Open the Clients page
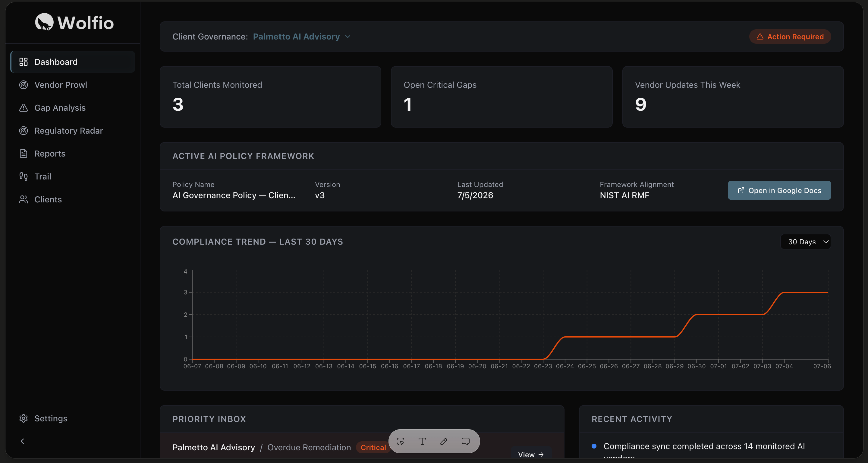 coord(72,199)
